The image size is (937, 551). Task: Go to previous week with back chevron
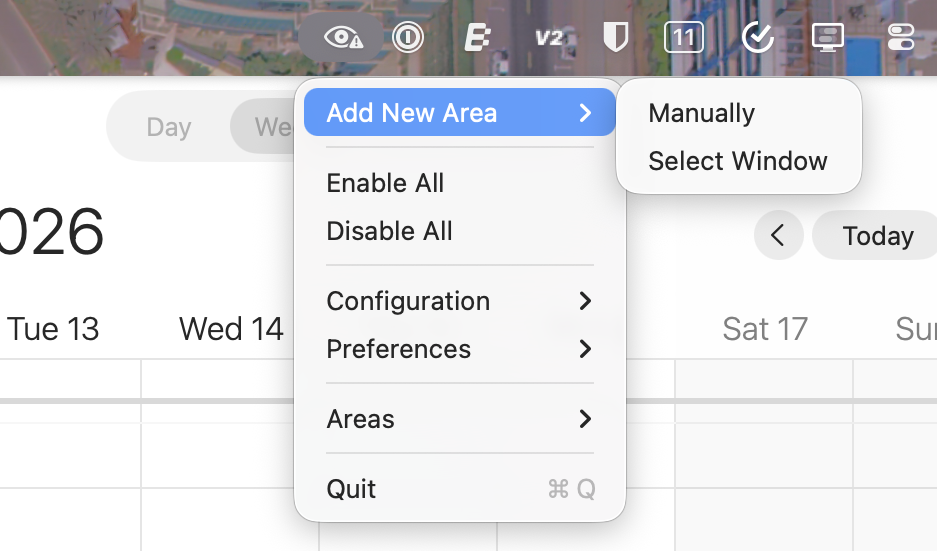(778, 236)
